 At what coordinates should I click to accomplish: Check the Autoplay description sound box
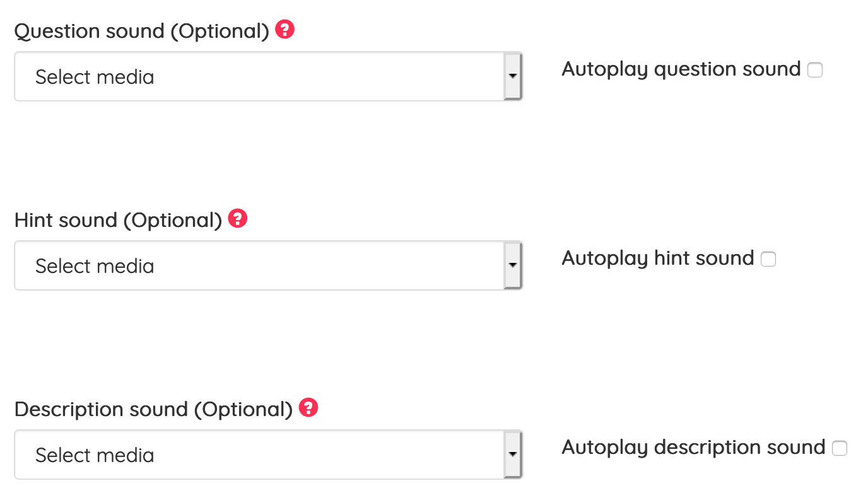840,448
